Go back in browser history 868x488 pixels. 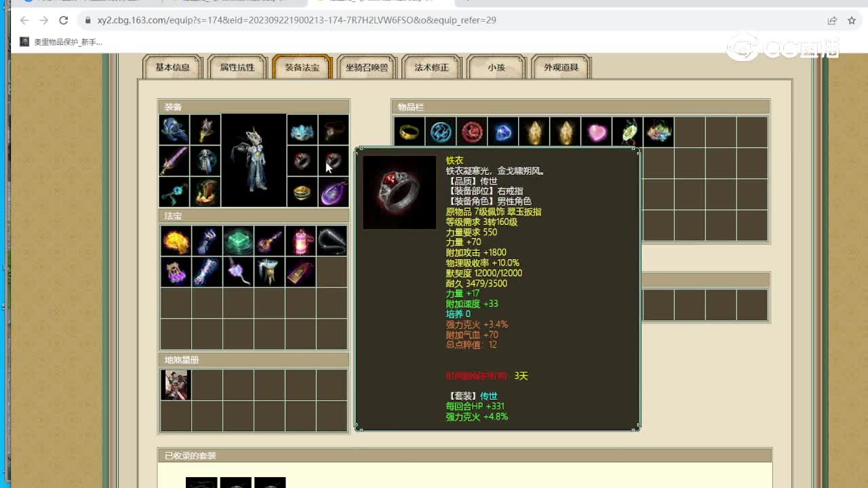24,20
